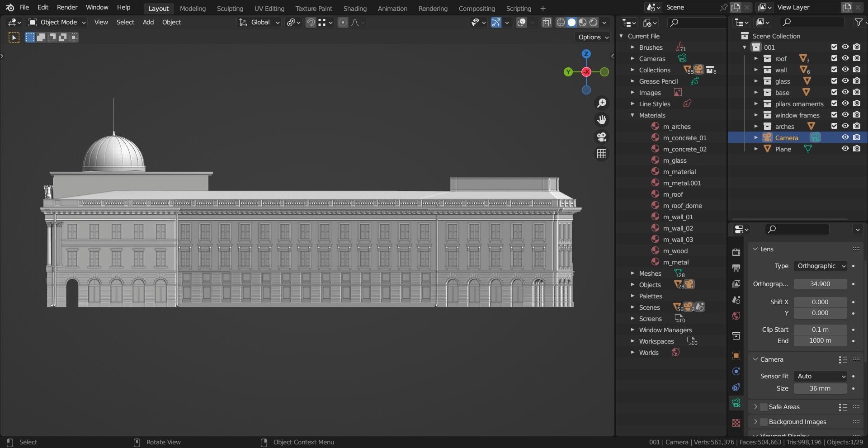Click the Z axis gizmo handle
Viewport: 868px width, 448px height.
click(x=586, y=54)
